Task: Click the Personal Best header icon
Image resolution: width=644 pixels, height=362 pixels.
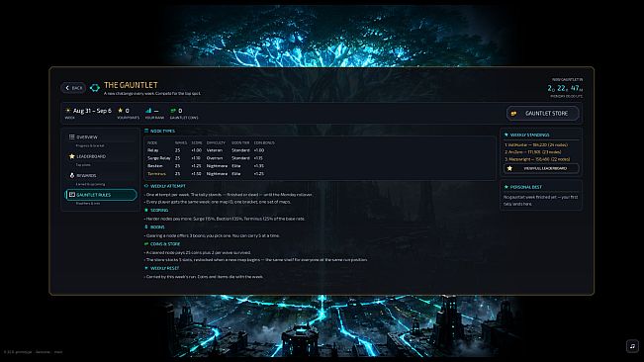Action: [x=506, y=187]
